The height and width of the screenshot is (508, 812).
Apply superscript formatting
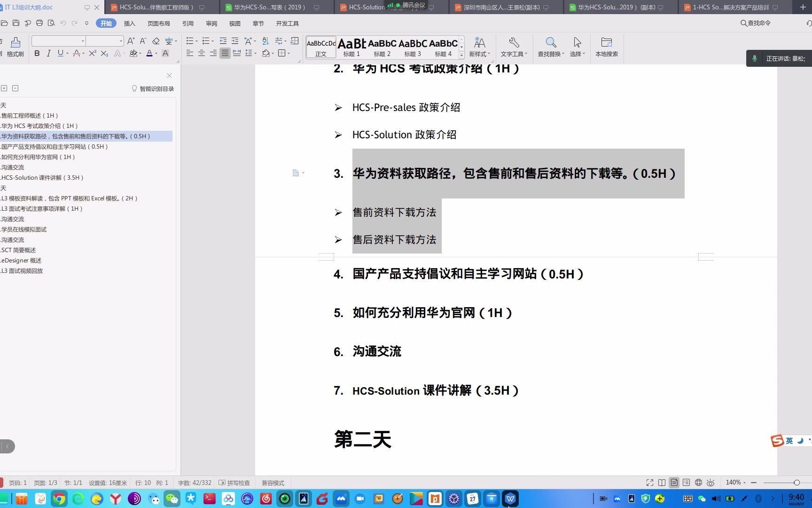click(x=93, y=54)
